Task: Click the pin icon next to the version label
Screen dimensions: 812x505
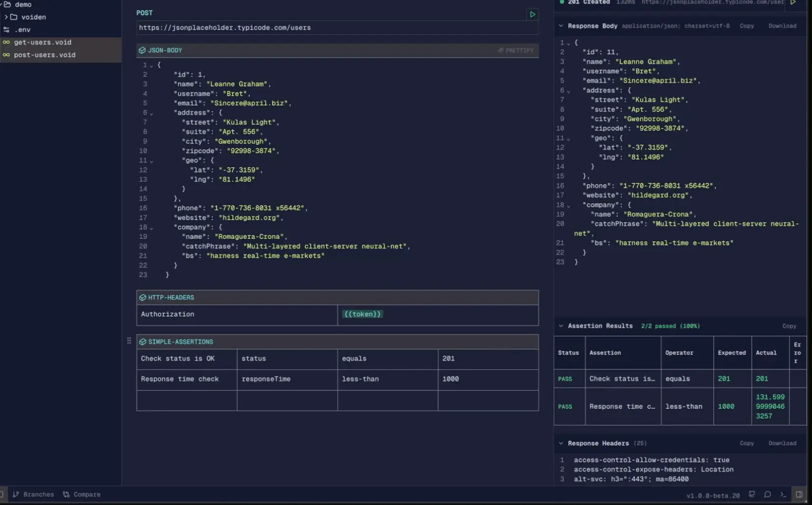Action: (752, 495)
